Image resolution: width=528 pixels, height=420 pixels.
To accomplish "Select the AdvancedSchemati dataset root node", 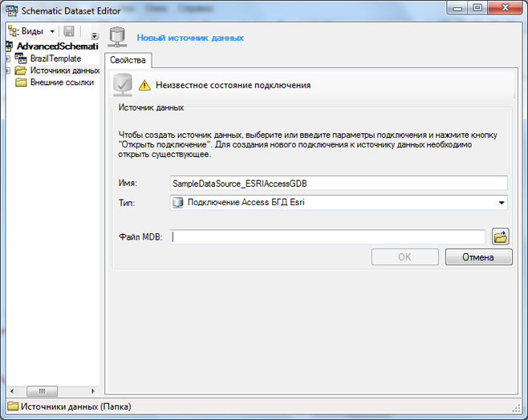I will [x=57, y=46].
